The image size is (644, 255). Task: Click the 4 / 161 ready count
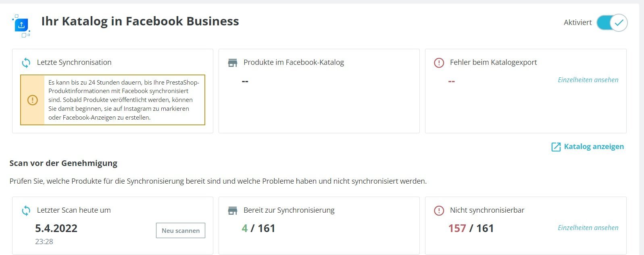[x=258, y=228]
